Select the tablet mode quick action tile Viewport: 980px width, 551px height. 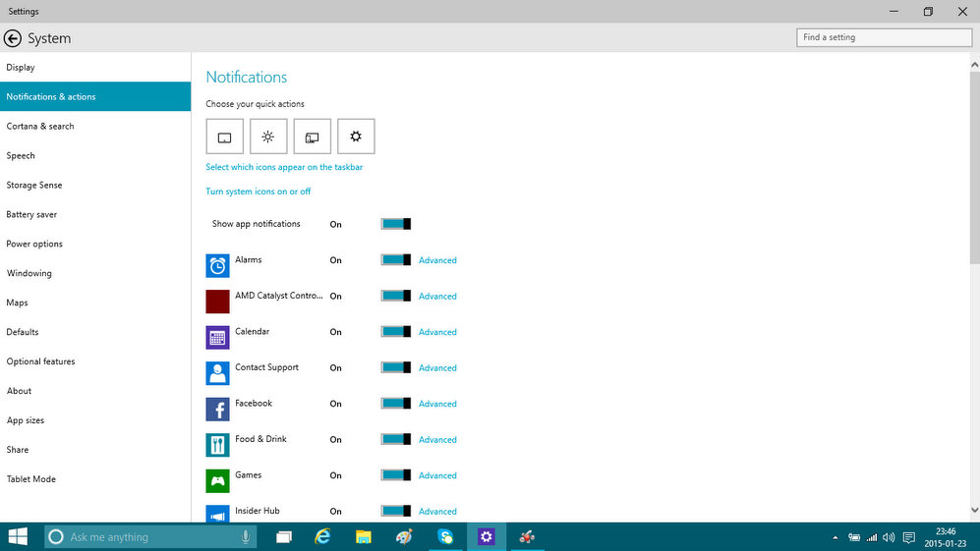(224, 138)
